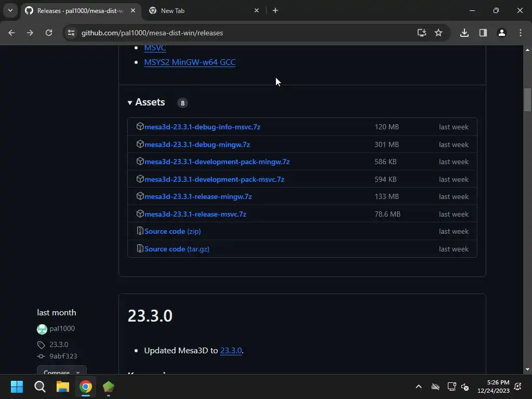Click the Chrome taskbar icon
Screen dimensions: 532x399
click(x=86, y=387)
